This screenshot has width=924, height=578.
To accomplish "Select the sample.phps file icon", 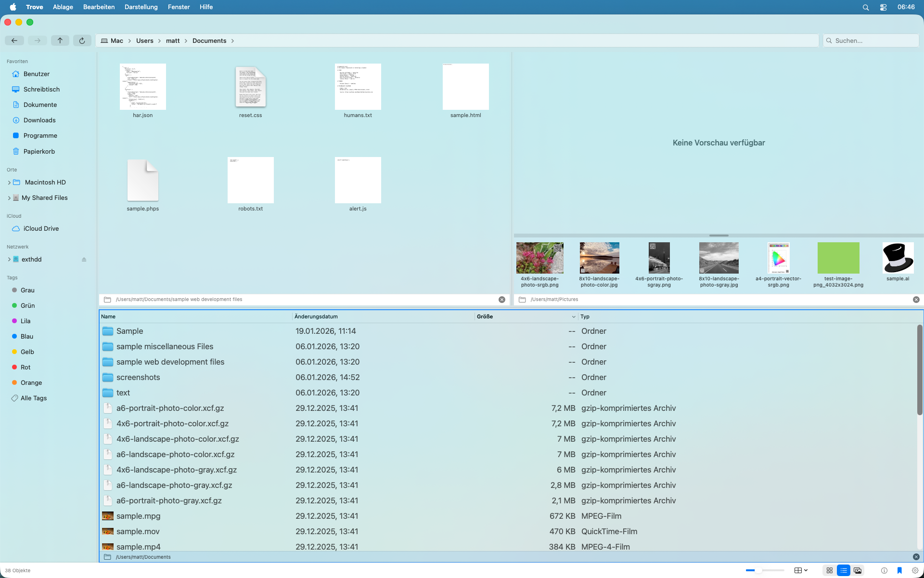I will pos(143,180).
